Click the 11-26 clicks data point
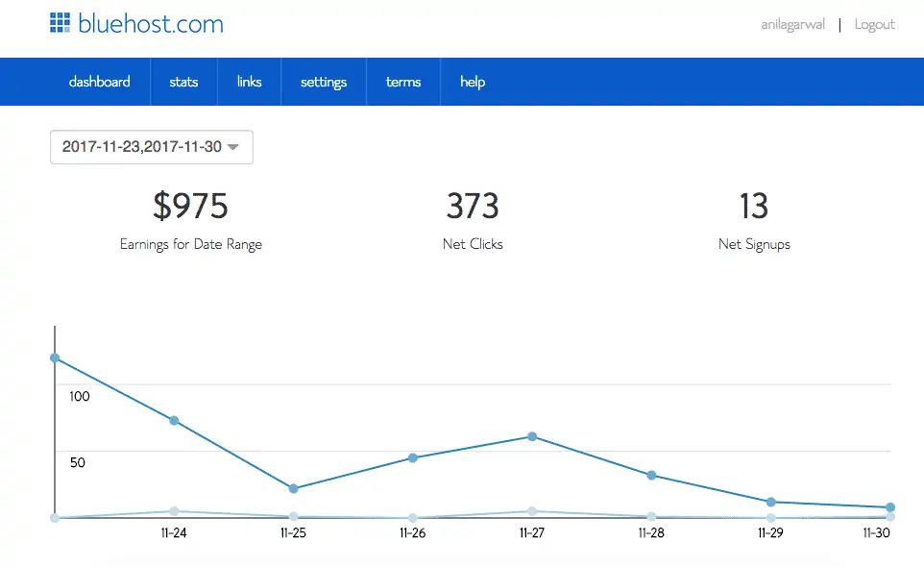Viewport: 924px width, 567px height. pyautogui.click(x=412, y=457)
